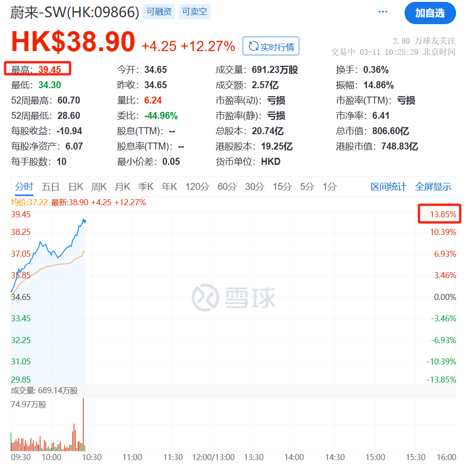Click the 港股市值 value 748.83亿
This screenshot has width=476, height=468.
[399, 146]
